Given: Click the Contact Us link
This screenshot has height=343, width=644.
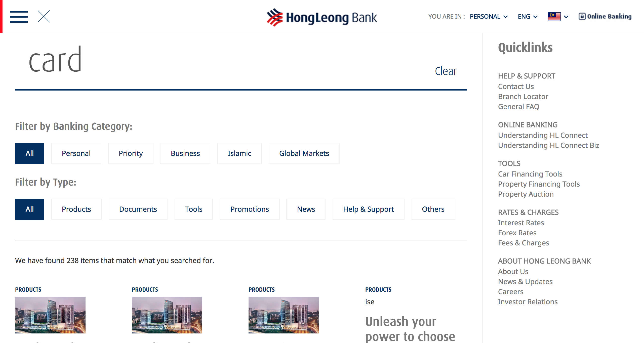Looking at the screenshot, I should point(517,86).
